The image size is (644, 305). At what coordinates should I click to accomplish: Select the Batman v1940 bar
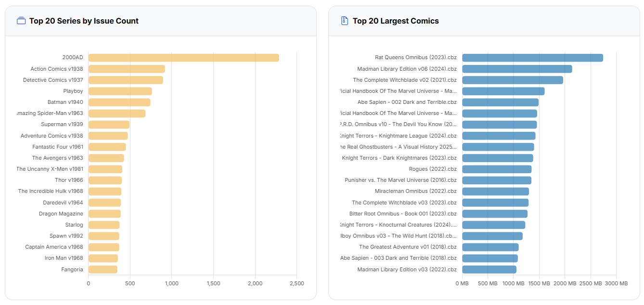click(x=119, y=102)
